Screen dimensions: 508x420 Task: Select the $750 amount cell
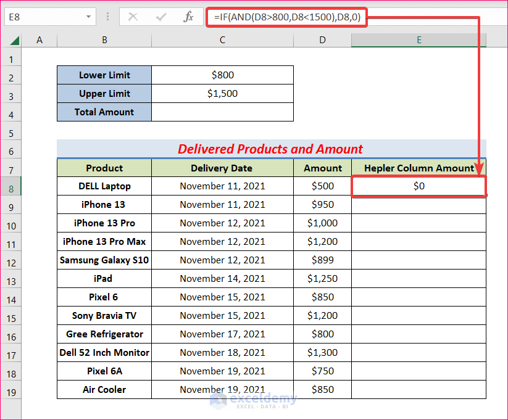pos(322,371)
